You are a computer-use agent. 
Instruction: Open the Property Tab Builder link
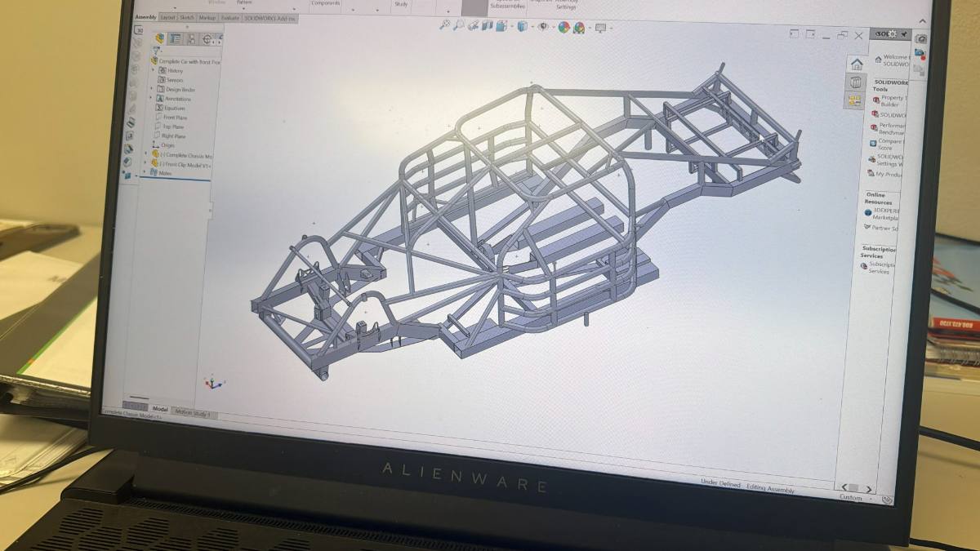click(x=891, y=101)
